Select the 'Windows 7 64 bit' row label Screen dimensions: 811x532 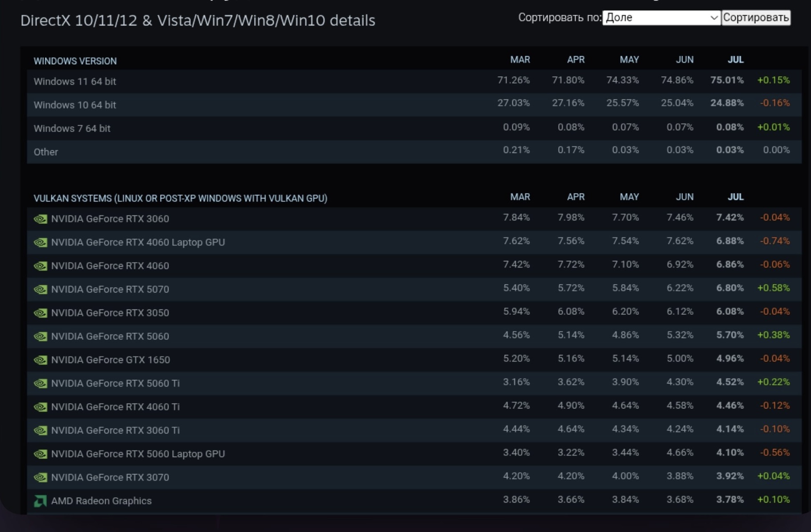pos(72,128)
